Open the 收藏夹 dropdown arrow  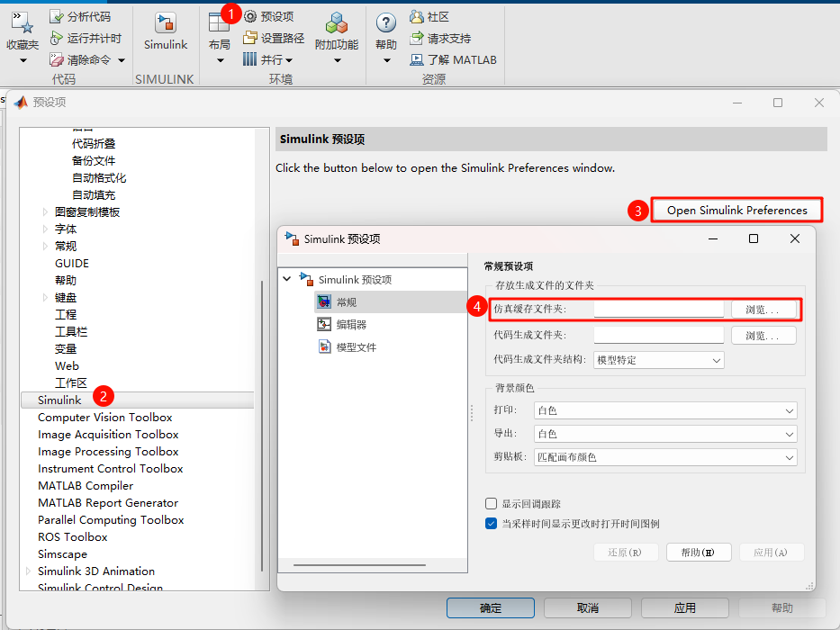click(x=23, y=60)
